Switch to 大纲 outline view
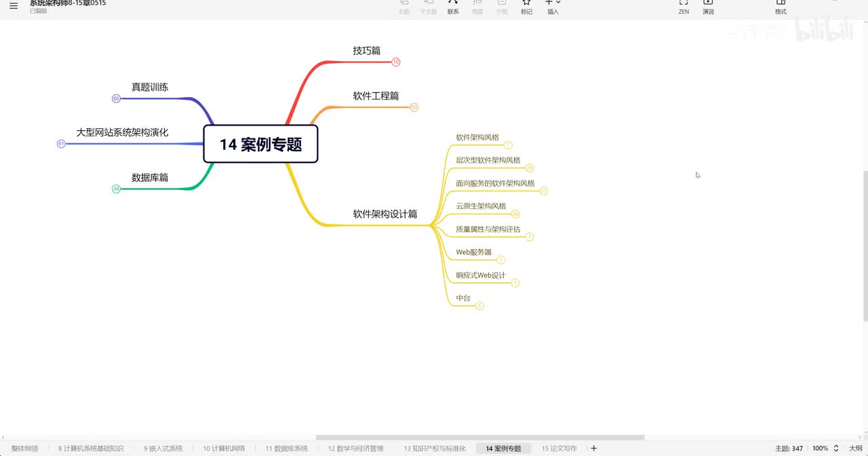868x456 pixels. 856,449
